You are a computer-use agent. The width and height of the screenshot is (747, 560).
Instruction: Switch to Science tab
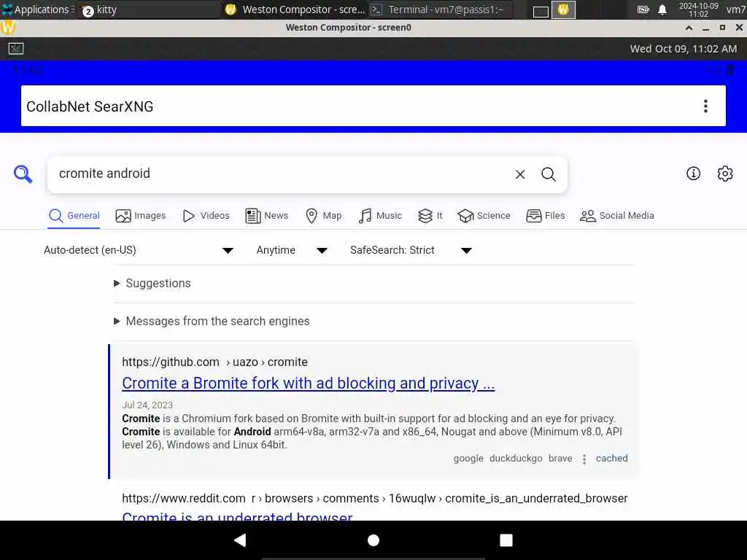[484, 216]
